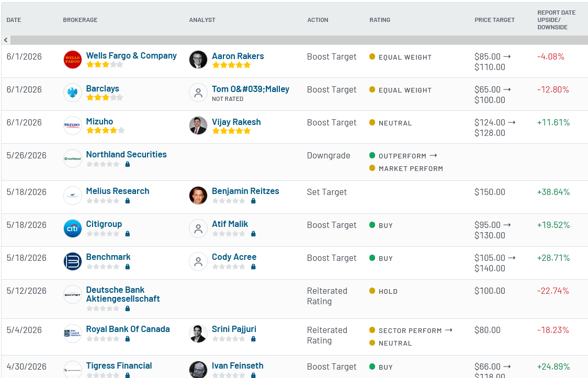The height and width of the screenshot is (378, 588).
Task: Click Benjamin Reitzes' profile photo
Action: click(198, 195)
